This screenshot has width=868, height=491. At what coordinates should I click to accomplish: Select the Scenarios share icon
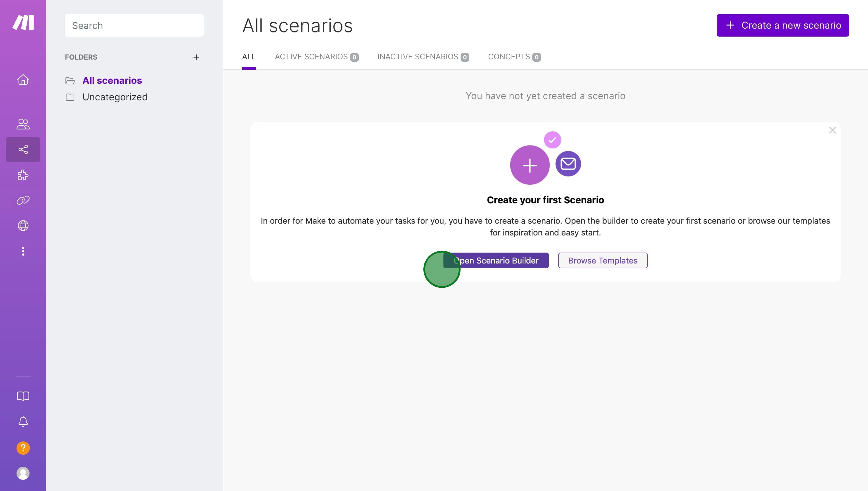point(23,149)
